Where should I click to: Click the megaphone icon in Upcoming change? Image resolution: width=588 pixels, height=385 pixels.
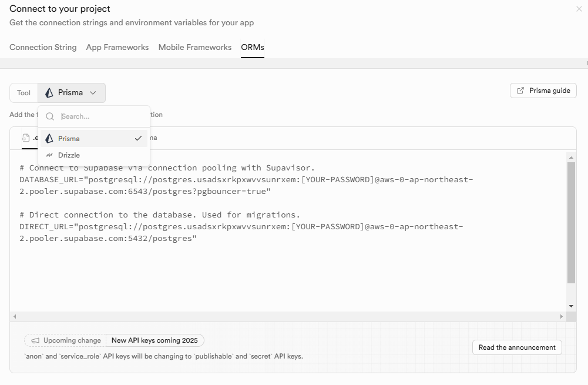click(x=35, y=341)
